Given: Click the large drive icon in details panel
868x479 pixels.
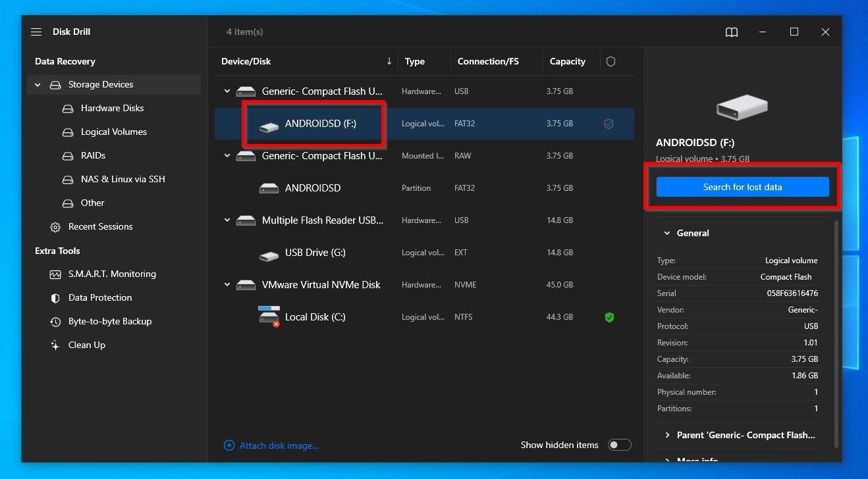Looking at the screenshot, I should click(742, 107).
